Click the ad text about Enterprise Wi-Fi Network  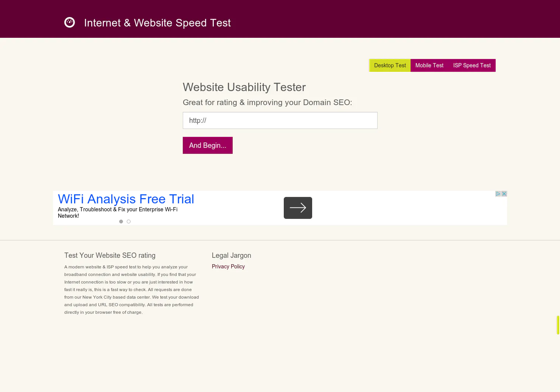tap(118, 212)
